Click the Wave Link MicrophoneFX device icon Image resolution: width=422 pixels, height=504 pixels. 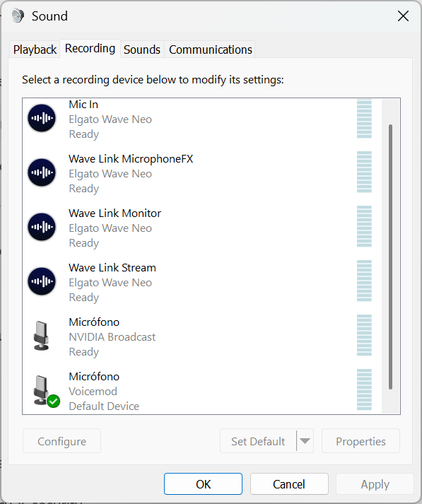tap(42, 172)
